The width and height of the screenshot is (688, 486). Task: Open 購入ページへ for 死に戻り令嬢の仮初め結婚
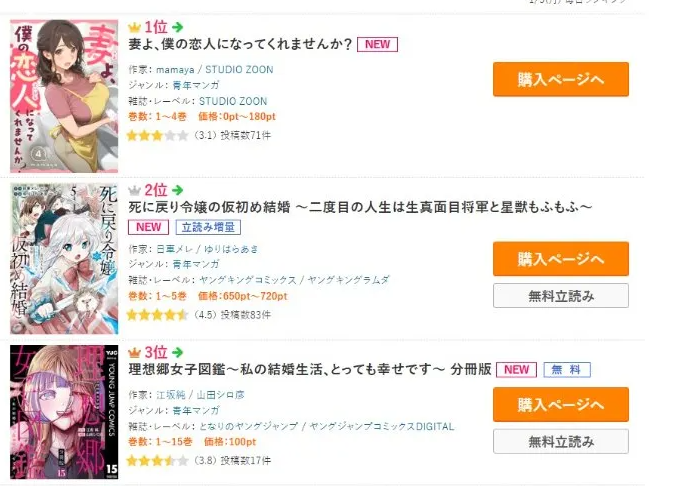tap(561, 259)
